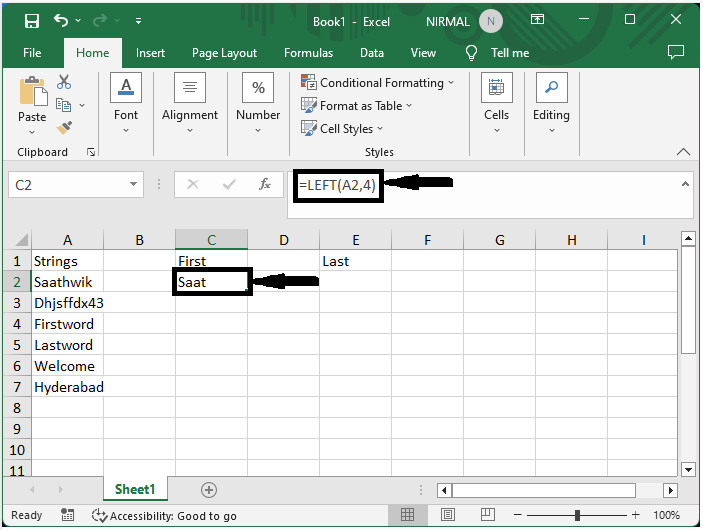The width and height of the screenshot is (703, 530).
Task: Click the Sheet1 tab
Action: (135, 489)
